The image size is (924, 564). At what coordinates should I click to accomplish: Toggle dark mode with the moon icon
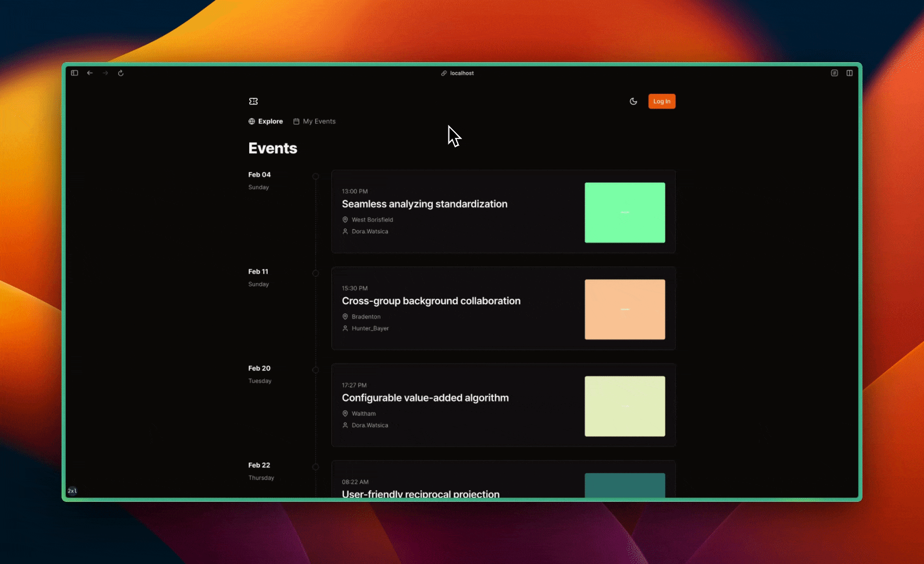coord(633,101)
